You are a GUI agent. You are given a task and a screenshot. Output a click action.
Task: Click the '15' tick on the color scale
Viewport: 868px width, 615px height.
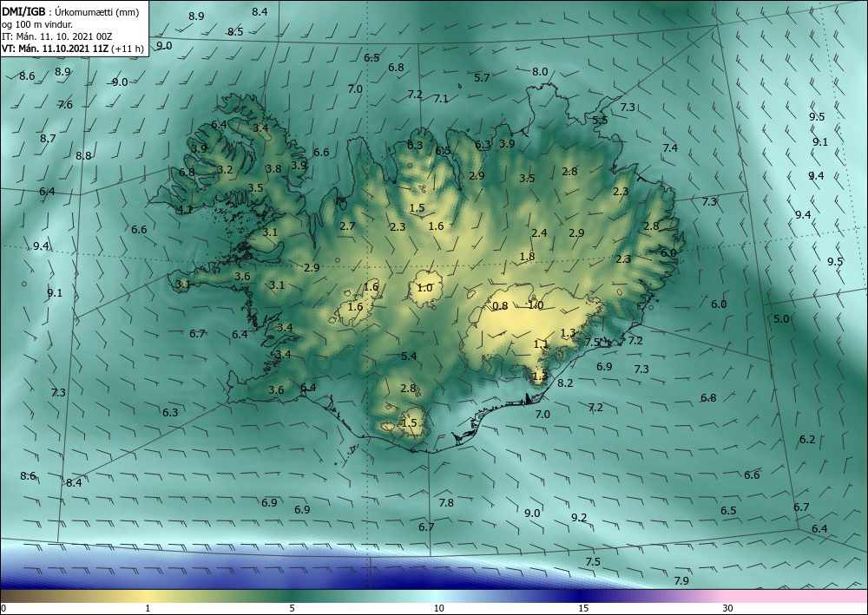pos(583,609)
